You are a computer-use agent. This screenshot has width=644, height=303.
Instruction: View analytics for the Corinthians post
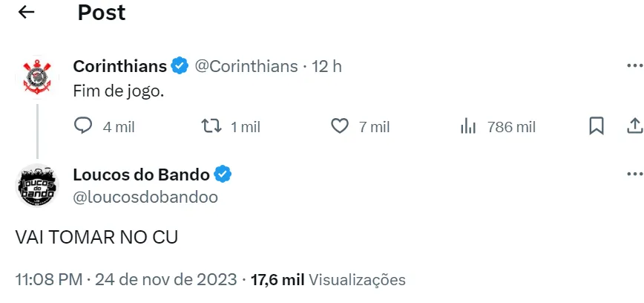(x=468, y=126)
